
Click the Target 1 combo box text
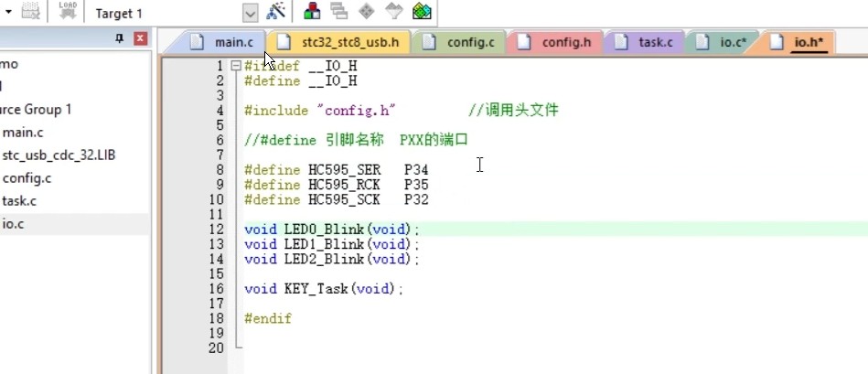[119, 14]
